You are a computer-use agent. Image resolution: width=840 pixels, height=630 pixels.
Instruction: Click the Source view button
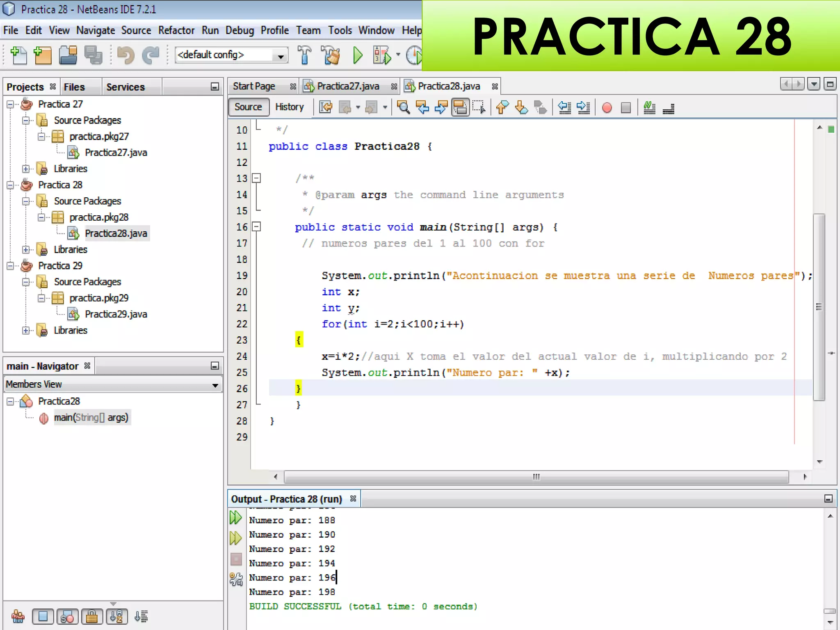(x=248, y=107)
